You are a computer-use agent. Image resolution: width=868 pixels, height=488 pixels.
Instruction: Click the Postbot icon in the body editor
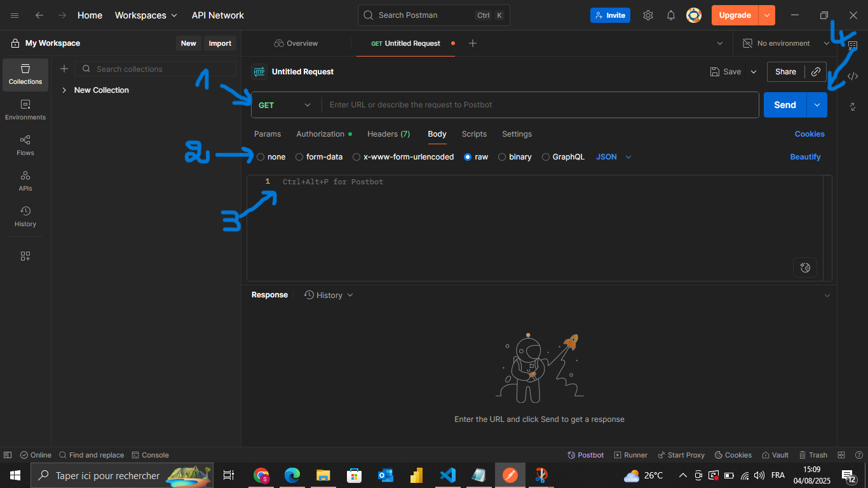point(805,268)
